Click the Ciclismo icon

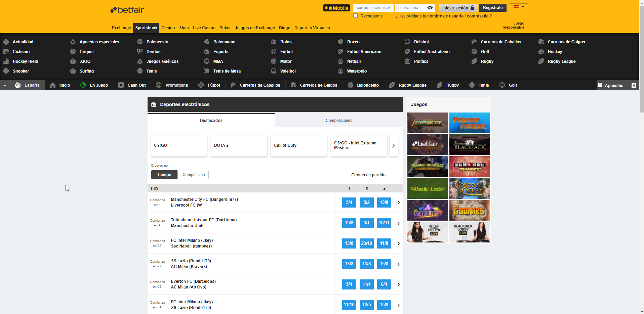click(6, 52)
